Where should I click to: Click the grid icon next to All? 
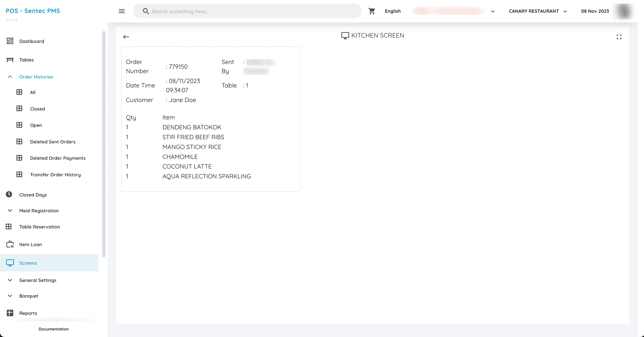[19, 92]
